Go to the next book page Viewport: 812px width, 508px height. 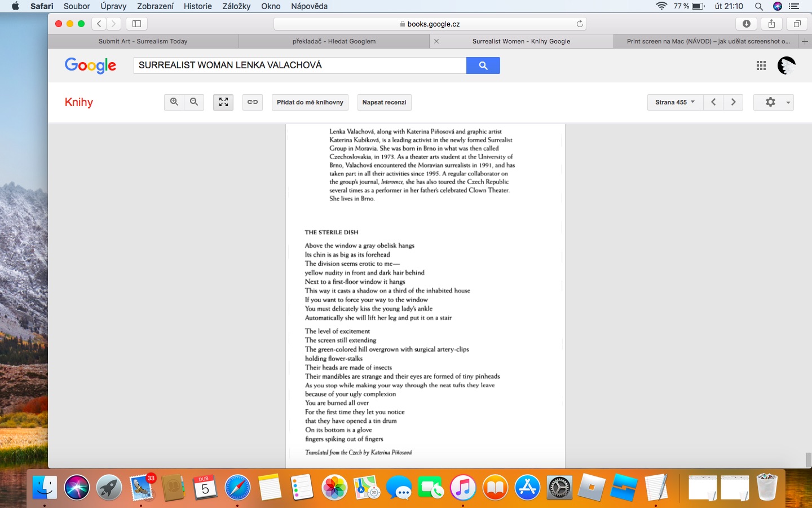click(733, 102)
